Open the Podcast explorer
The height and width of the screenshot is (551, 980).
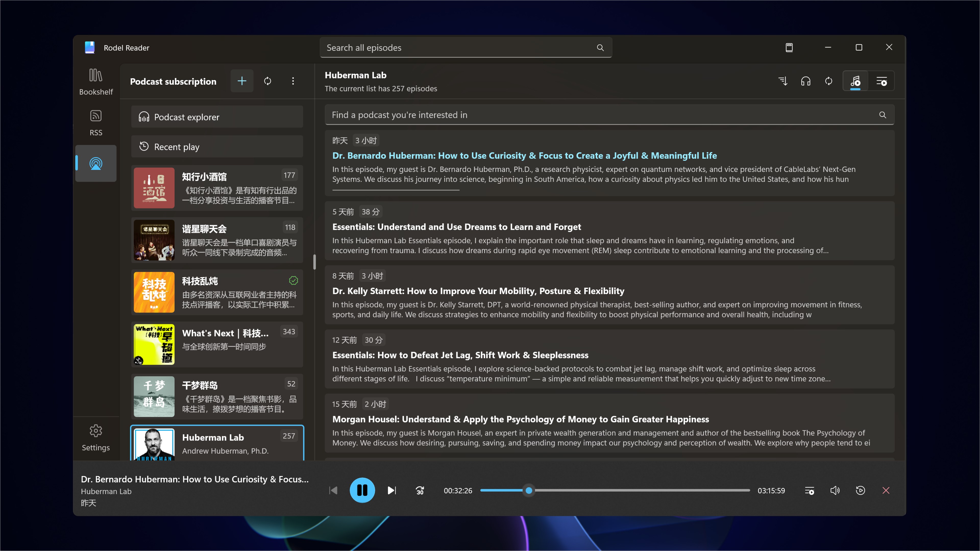(x=217, y=117)
